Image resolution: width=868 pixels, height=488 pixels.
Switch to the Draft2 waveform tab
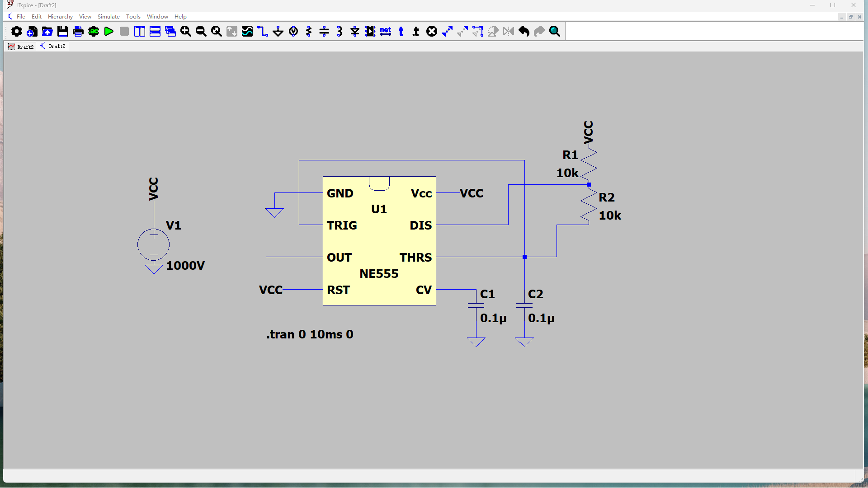point(21,47)
